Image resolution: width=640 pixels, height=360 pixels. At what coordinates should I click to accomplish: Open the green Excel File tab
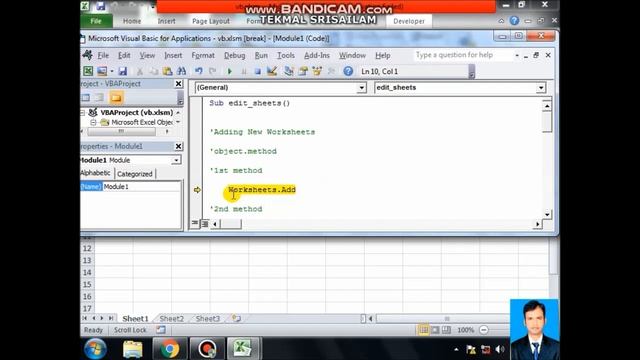point(96,21)
